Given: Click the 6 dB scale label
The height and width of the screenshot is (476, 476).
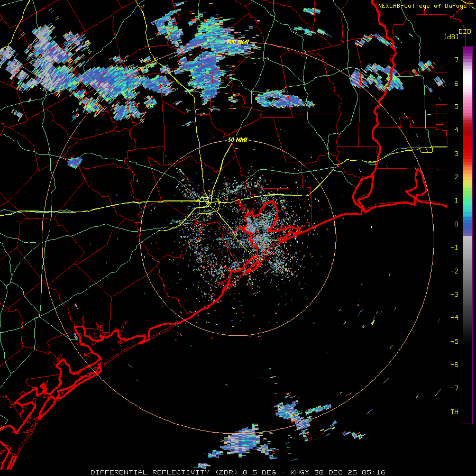Looking at the screenshot, I should click(x=456, y=83).
